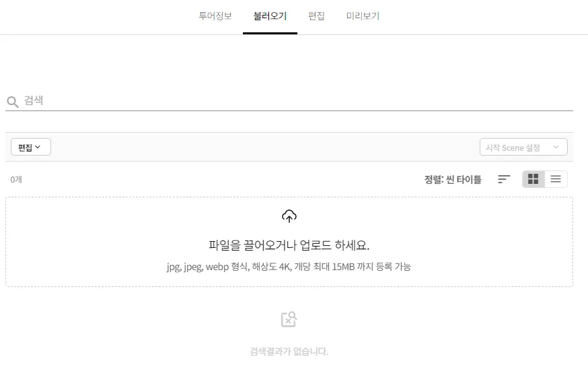This screenshot has height=388, width=588.
Task: Click the 검색결과가 없습니다 message
Action: (289, 352)
